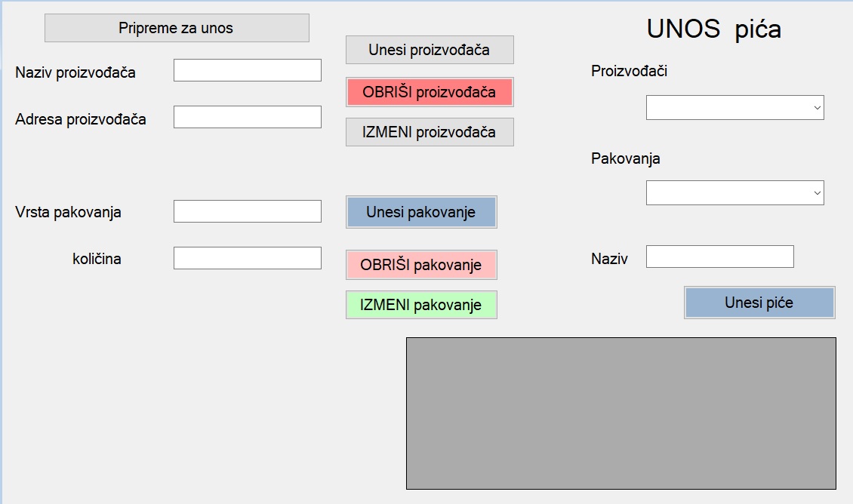
Task: Click the red OBRIŠI proizvođača button
Action: [429, 92]
